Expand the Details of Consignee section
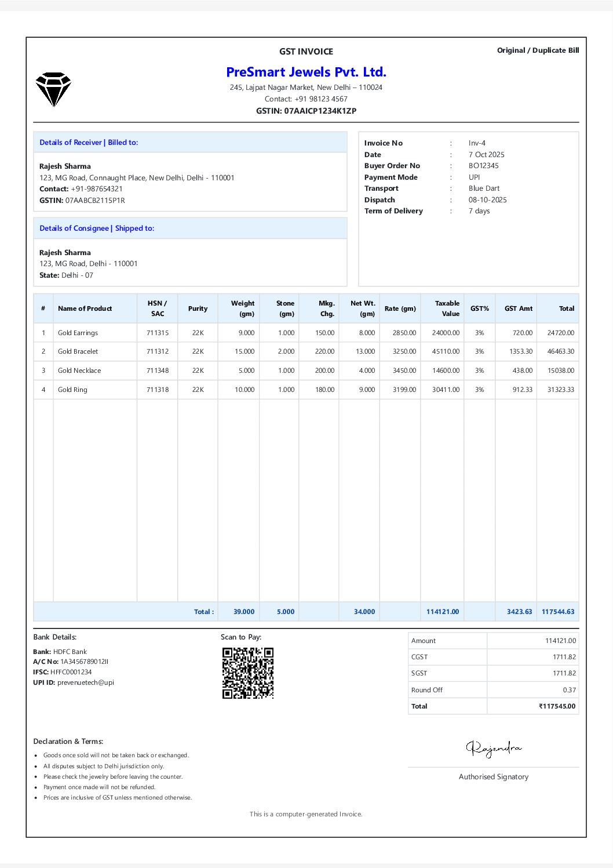Viewport: 613px width, 868px height. 97,228
